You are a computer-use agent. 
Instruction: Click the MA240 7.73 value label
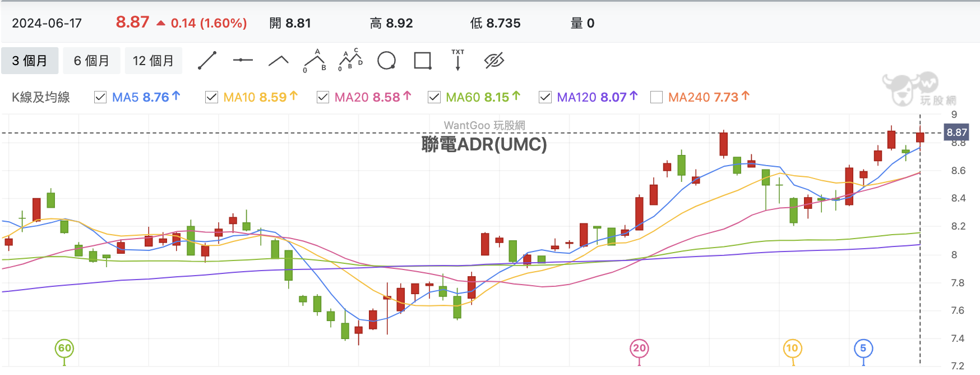click(709, 97)
